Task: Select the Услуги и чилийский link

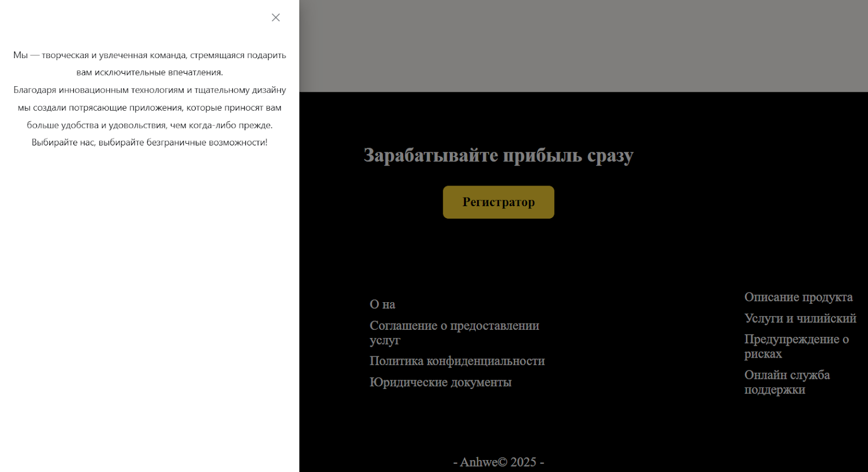Action: (800, 318)
